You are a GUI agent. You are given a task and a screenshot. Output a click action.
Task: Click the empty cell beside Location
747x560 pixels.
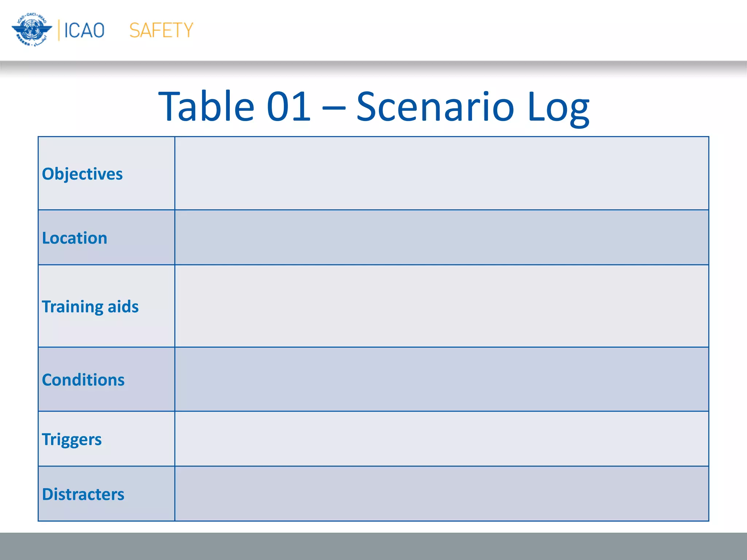[442, 238]
